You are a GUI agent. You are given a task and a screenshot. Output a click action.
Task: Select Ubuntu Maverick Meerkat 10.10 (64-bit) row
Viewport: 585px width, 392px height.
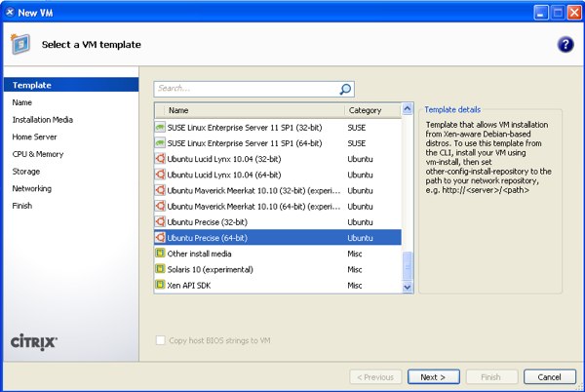click(278, 206)
